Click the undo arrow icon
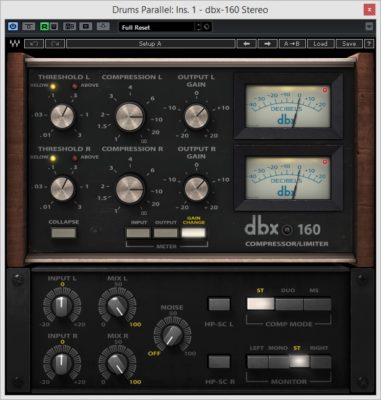The height and width of the screenshot is (400, 381). [x=34, y=44]
